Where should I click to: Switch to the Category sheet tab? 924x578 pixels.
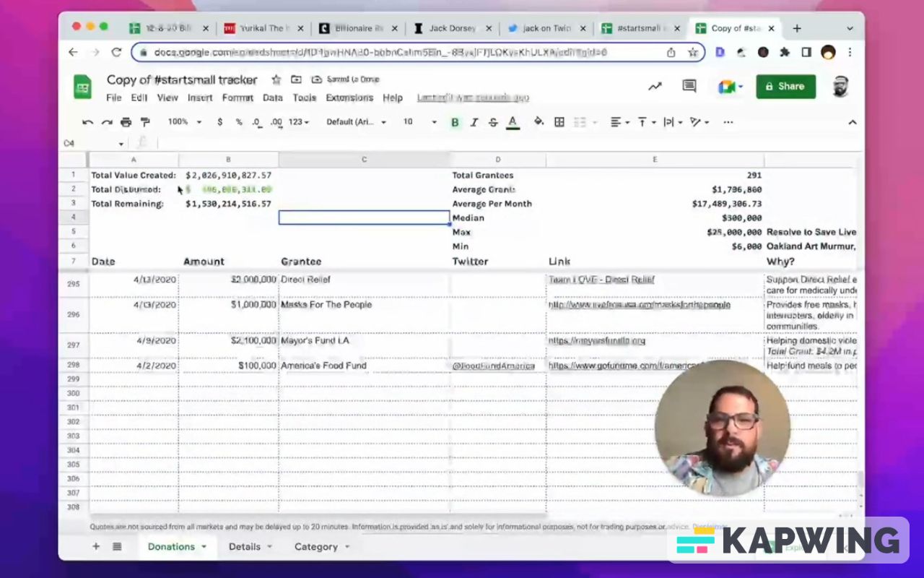322,547
